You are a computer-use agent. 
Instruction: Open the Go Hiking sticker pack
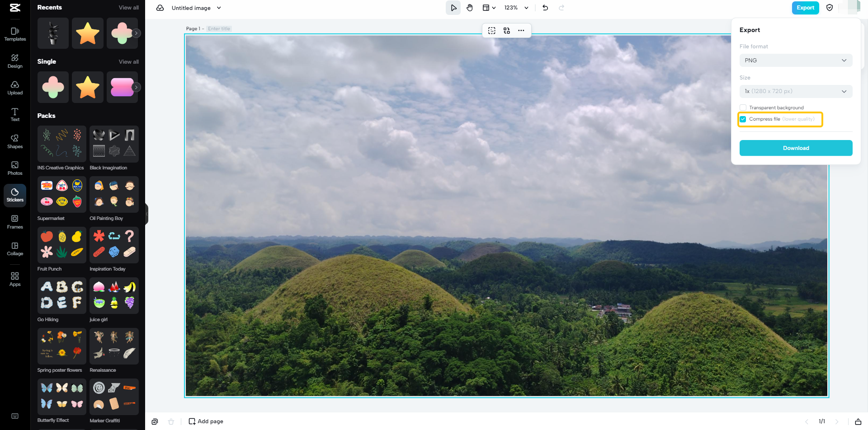[61, 296]
